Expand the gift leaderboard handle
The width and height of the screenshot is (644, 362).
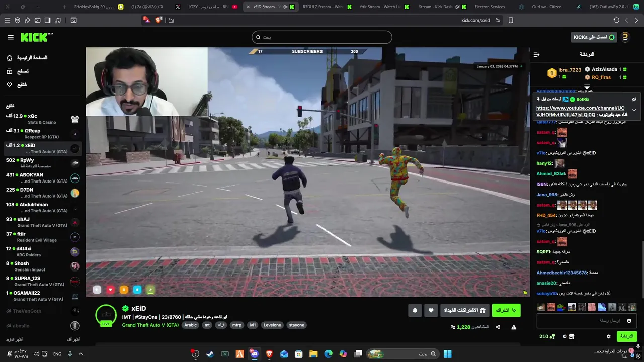pyautogui.click(x=587, y=87)
